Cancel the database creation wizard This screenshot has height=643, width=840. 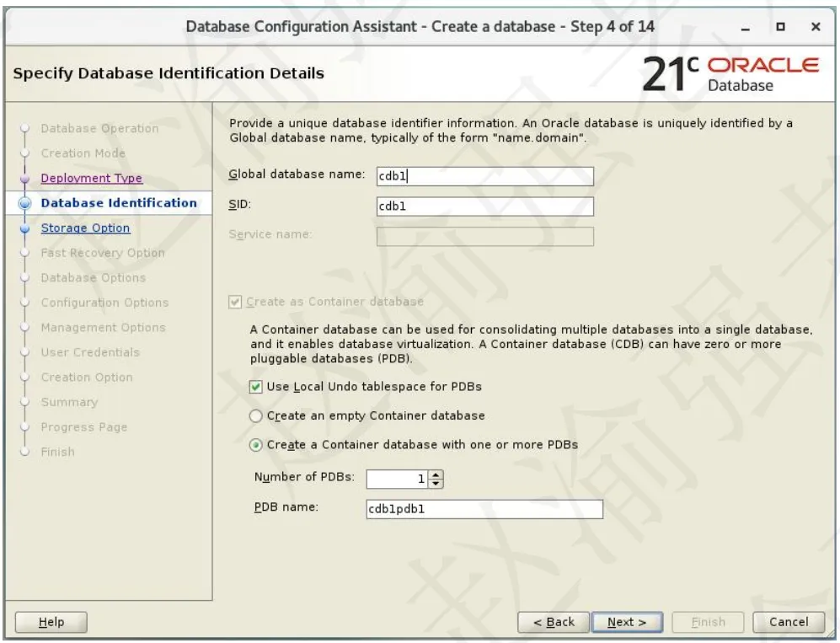point(789,622)
